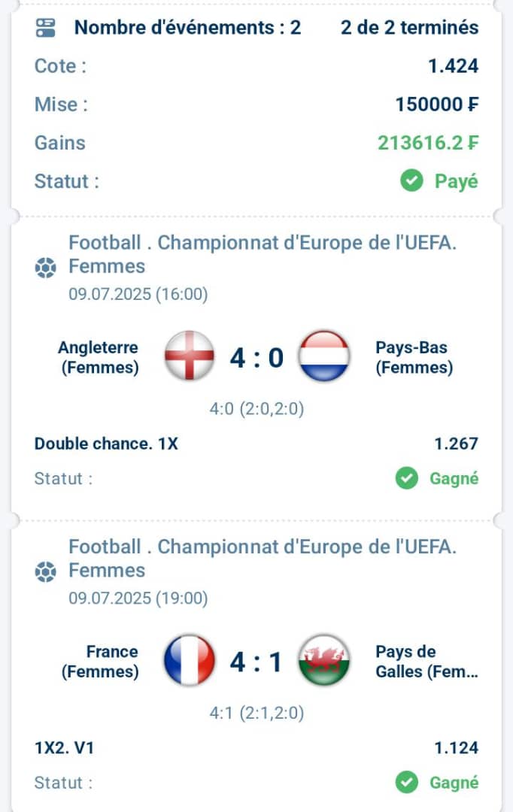
Task: Click the 4 : 1 match score
Action: coord(256,662)
